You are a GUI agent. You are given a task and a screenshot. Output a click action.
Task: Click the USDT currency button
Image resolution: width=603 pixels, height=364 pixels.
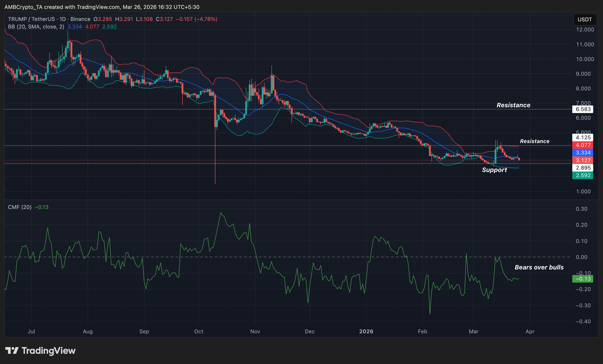(x=585, y=20)
